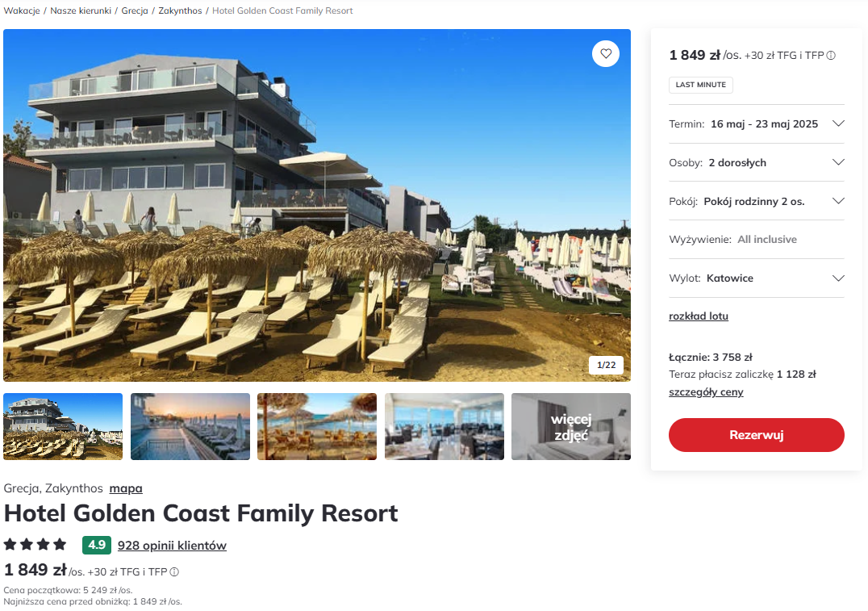Select the beach bar umbrellas thumbnail
This screenshot has width=868, height=611.
click(x=317, y=426)
